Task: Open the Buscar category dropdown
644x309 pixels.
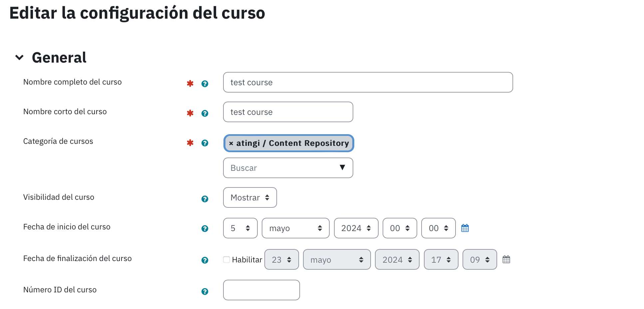Action: [288, 168]
